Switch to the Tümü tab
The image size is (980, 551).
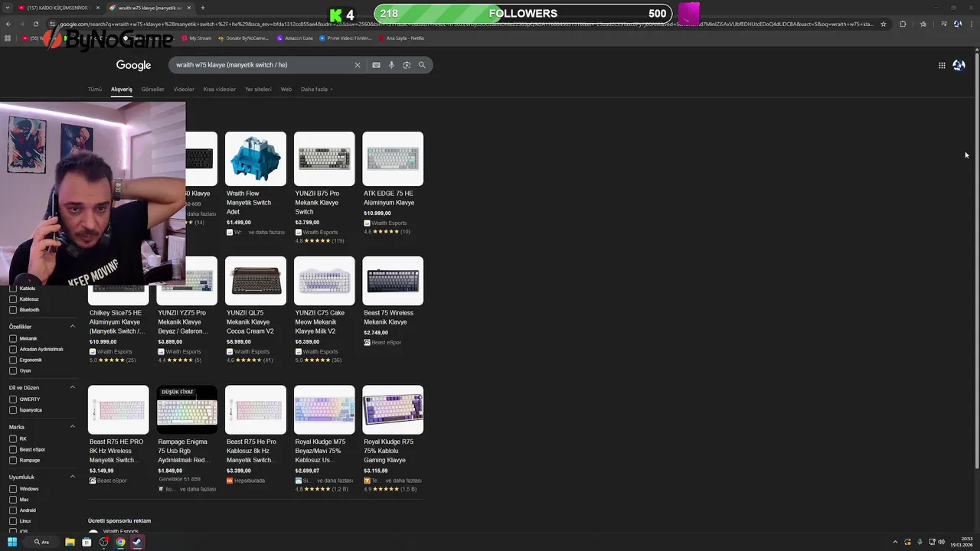coord(95,90)
